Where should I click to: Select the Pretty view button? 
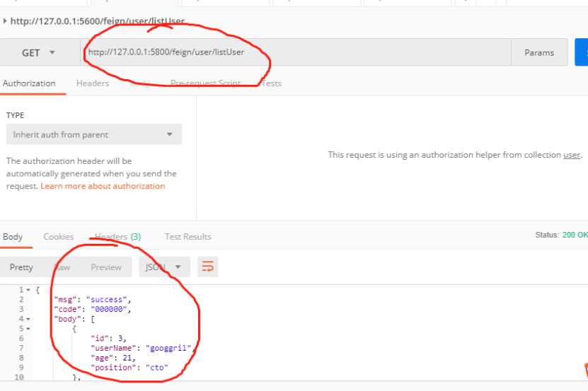[21, 267]
